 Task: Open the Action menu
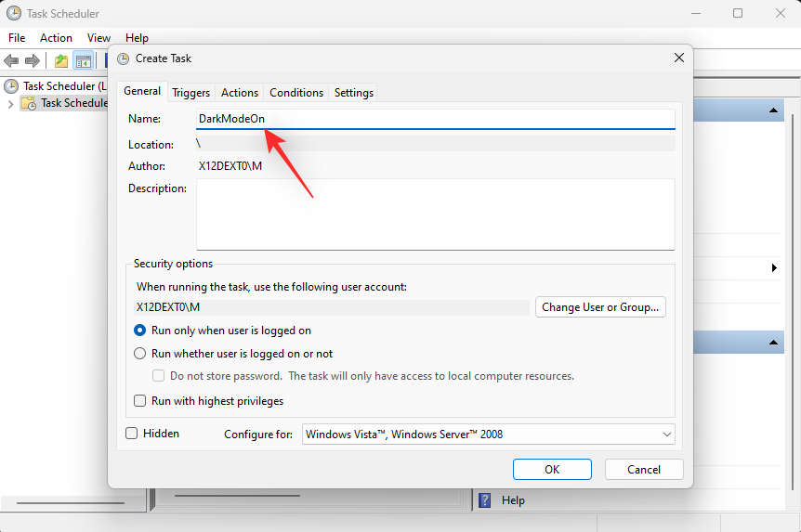pyautogui.click(x=56, y=38)
